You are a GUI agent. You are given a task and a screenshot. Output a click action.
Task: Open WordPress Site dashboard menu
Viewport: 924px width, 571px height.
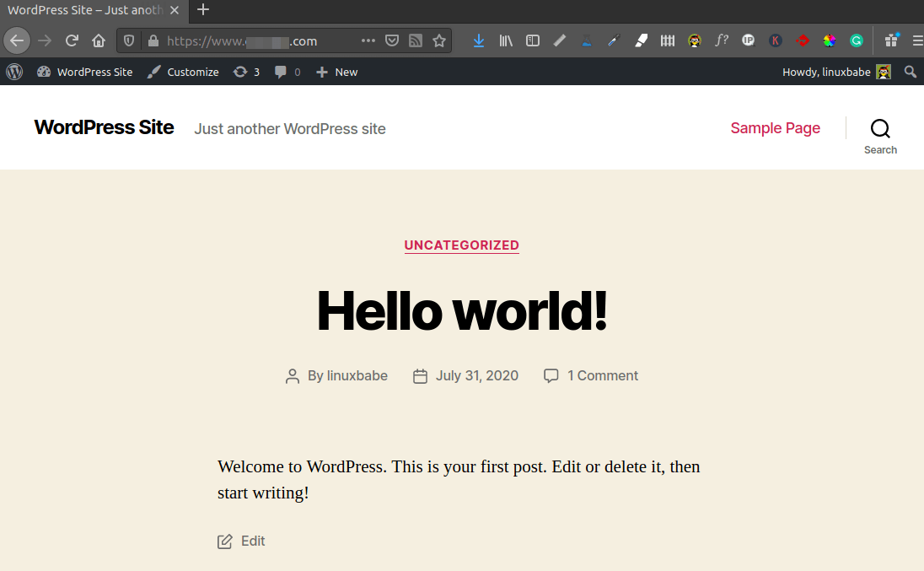point(85,72)
